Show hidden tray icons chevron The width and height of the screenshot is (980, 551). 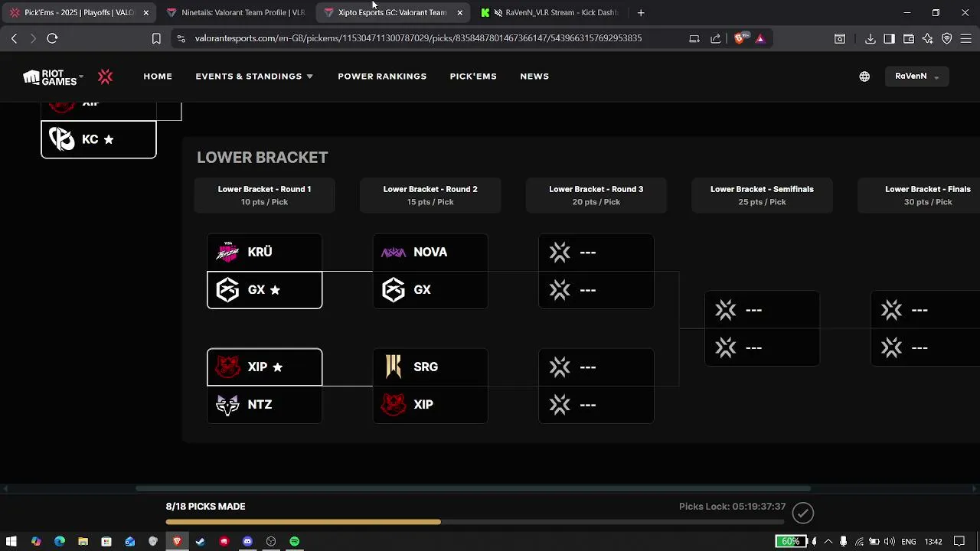click(828, 541)
